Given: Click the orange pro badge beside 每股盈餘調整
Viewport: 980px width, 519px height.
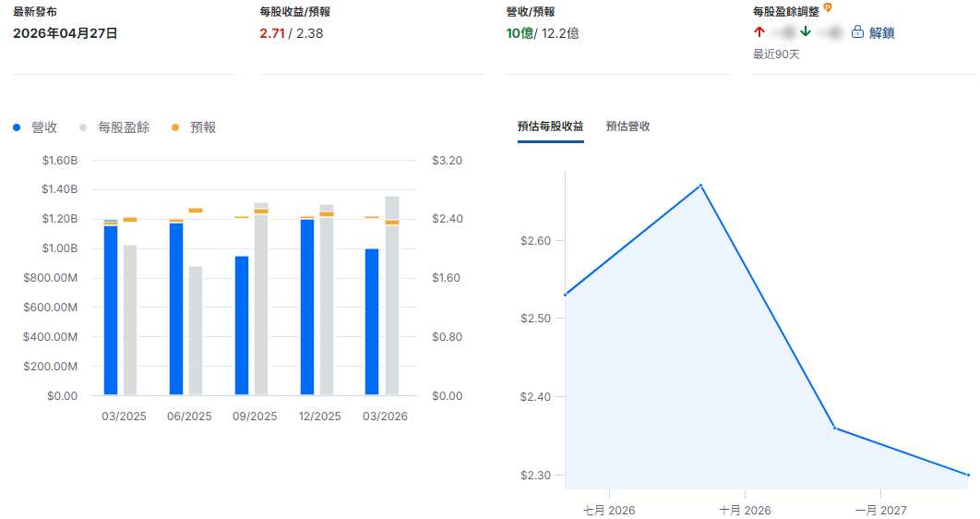Looking at the screenshot, I should 828,7.
